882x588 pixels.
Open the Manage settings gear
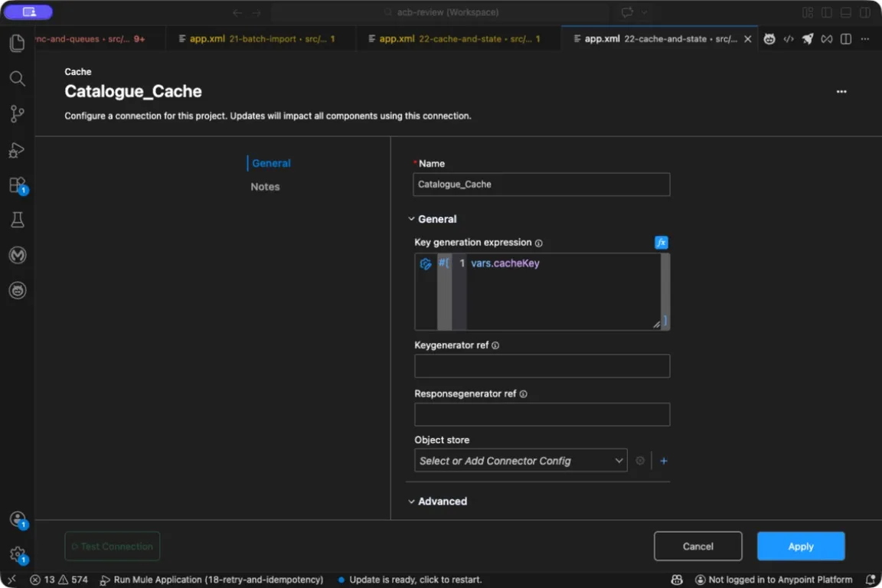18,555
